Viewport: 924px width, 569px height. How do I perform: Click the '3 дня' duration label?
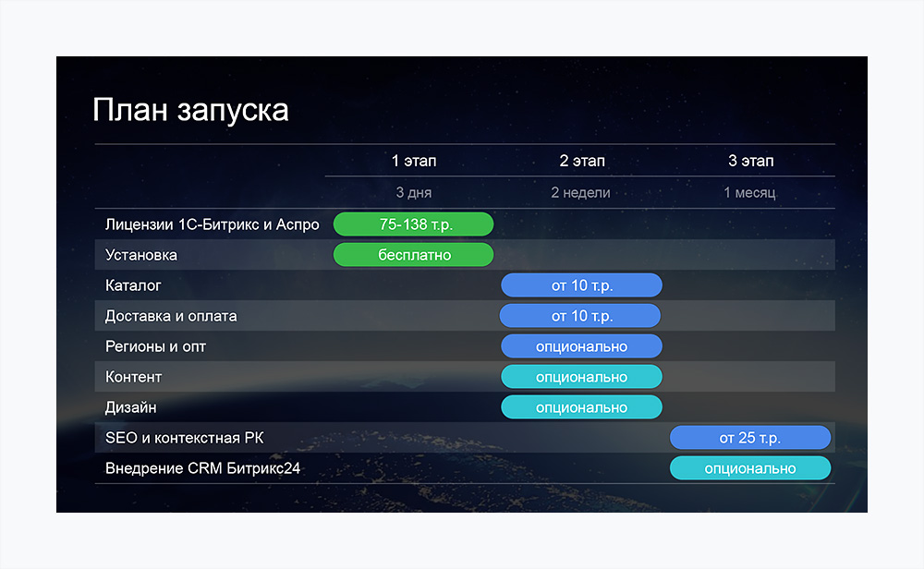413,193
